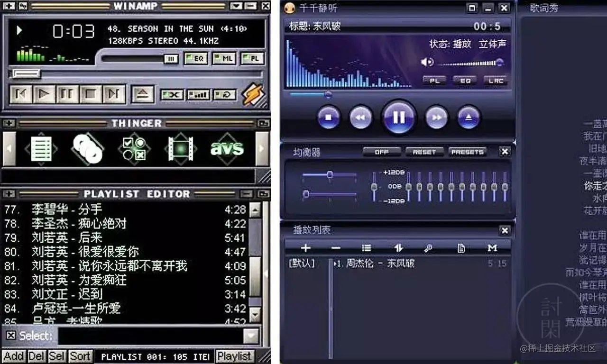Viewport: 607px width, 364px height.
Task: Click Winamp eject open file button
Action: (143, 94)
